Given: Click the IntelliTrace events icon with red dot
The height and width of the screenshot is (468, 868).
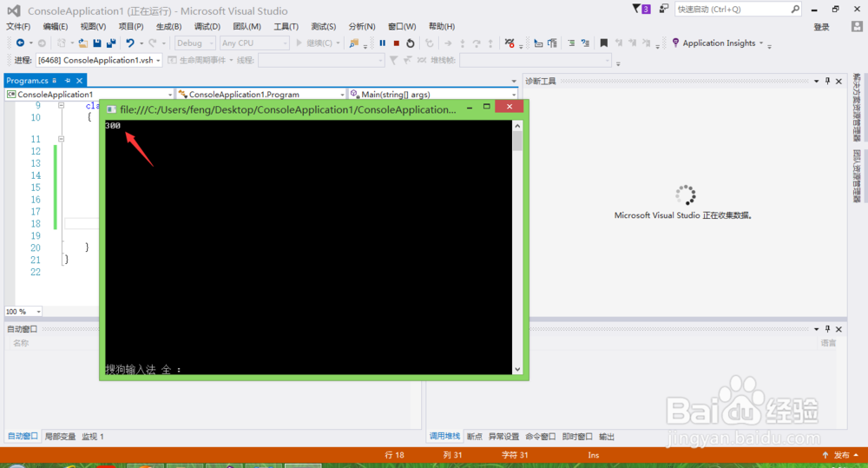Looking at the screenshot, I should [x=510, y=43].
